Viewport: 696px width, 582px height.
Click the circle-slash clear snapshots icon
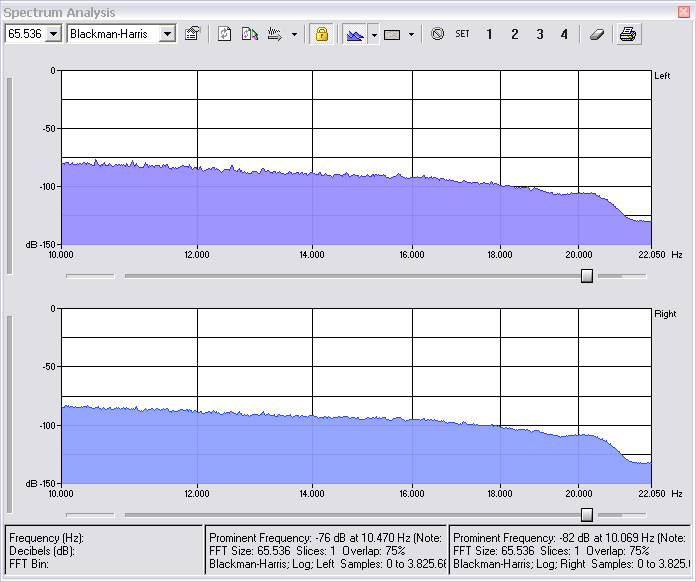pos(438,34)
